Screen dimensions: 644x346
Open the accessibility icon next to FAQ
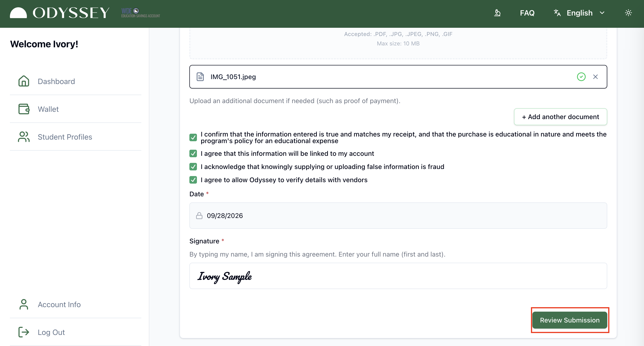click(497, 13)
